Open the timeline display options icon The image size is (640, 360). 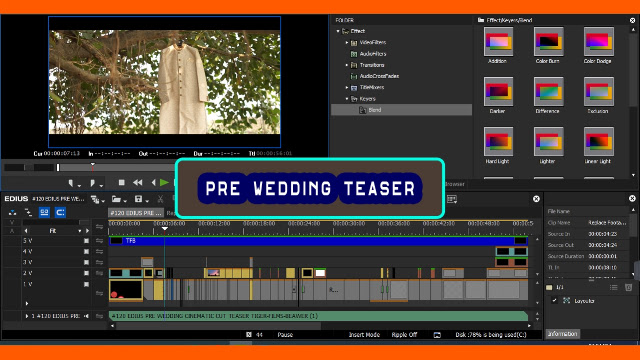452,199
